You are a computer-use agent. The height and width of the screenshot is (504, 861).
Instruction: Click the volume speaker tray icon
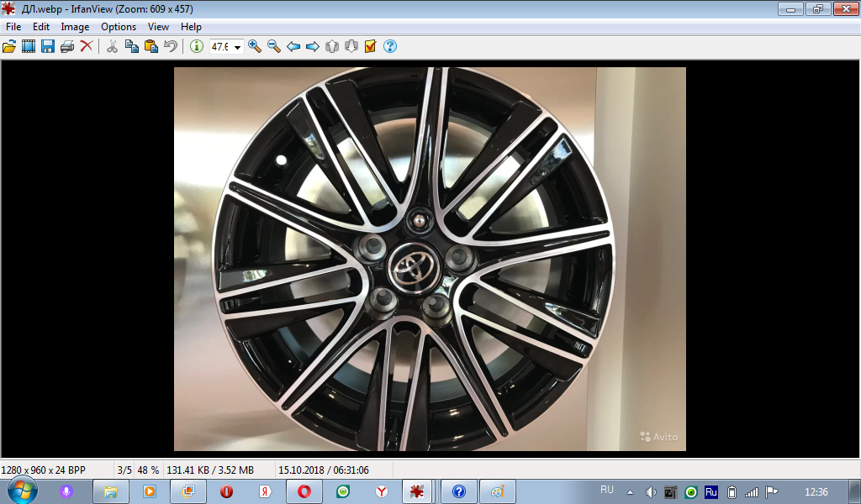651,492
